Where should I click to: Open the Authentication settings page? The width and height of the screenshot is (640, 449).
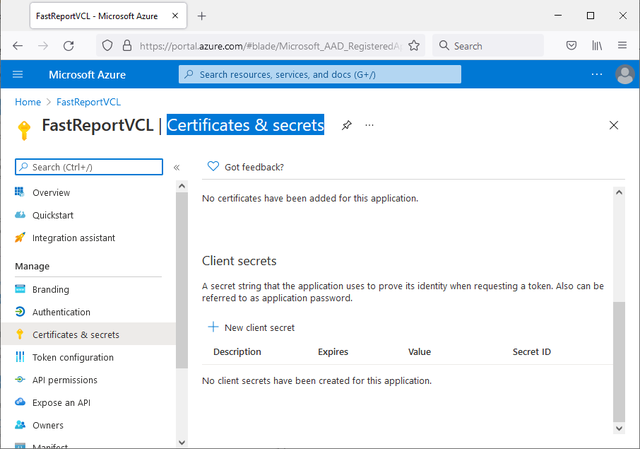click(x=61, y=312)
